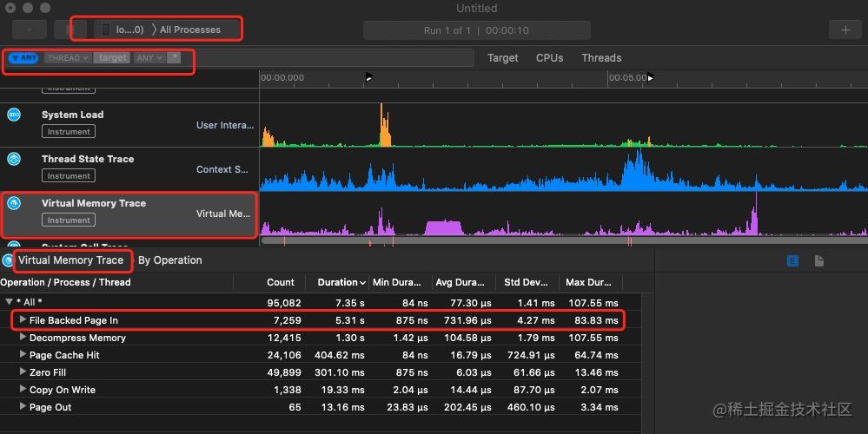Sort by the Std Dev column

tap(526, 282)
